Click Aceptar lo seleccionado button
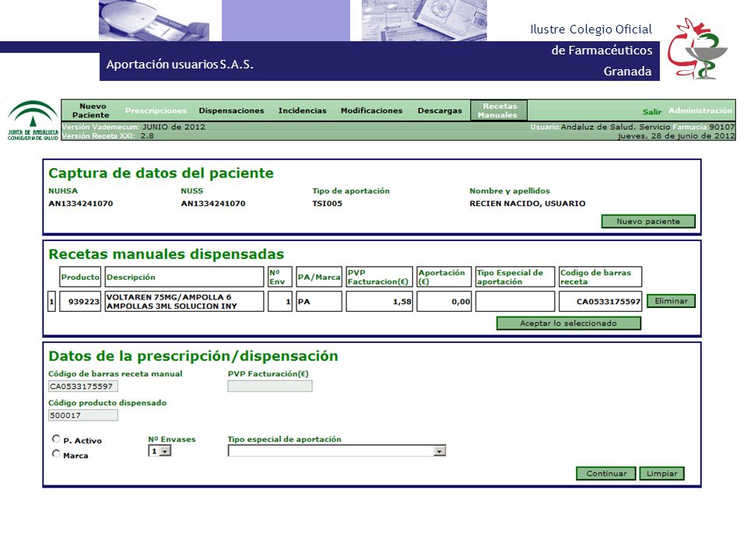This screenshot has width=747, height=560. (x=568, y=324)
